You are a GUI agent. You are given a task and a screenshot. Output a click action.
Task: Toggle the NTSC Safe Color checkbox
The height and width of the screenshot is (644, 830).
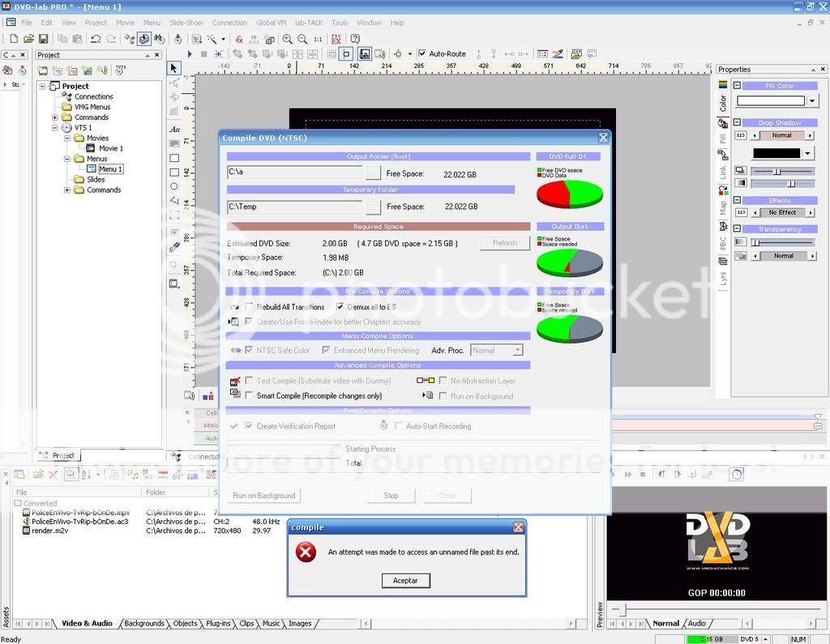tap(249, 350)
